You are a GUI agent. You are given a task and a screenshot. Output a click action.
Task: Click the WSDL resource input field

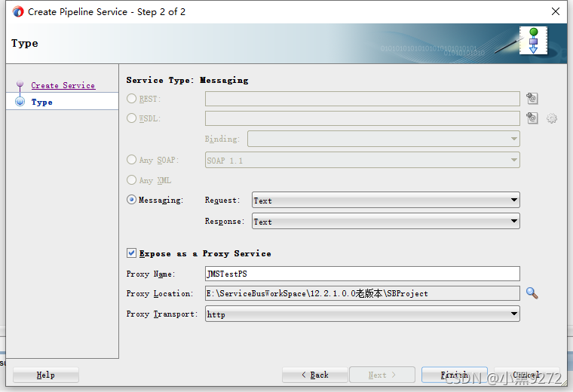[x=362, y=118]
